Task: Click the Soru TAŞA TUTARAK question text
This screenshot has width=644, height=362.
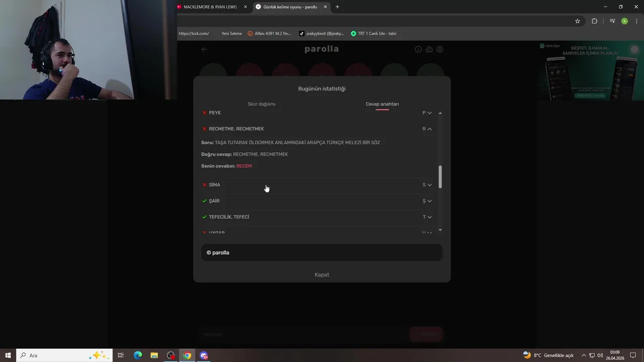Action: pos(290,143)
